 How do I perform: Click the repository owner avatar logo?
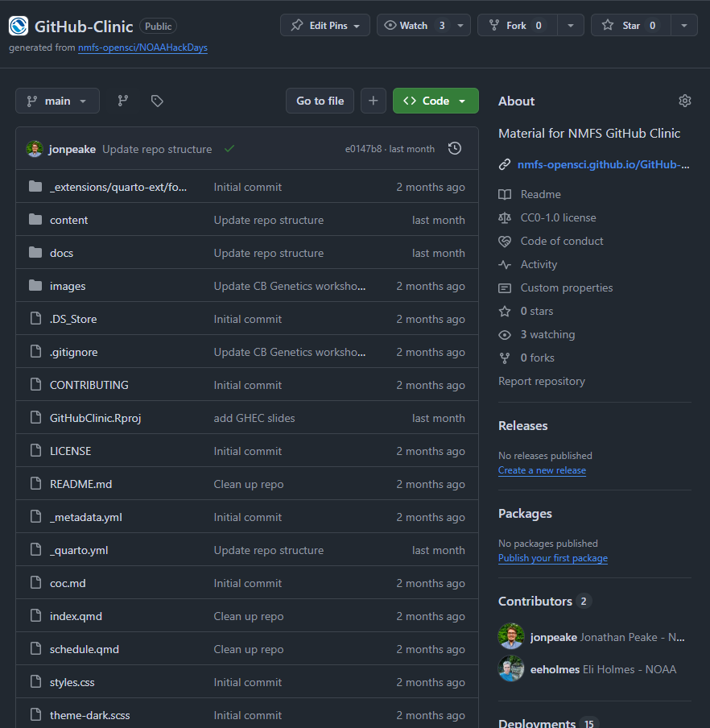click(x=19, y=26)
